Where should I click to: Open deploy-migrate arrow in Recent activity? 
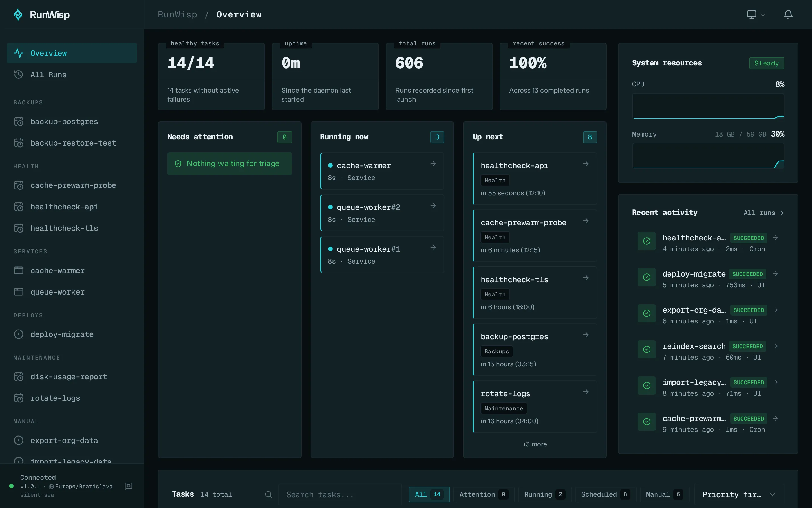[775, 274]
